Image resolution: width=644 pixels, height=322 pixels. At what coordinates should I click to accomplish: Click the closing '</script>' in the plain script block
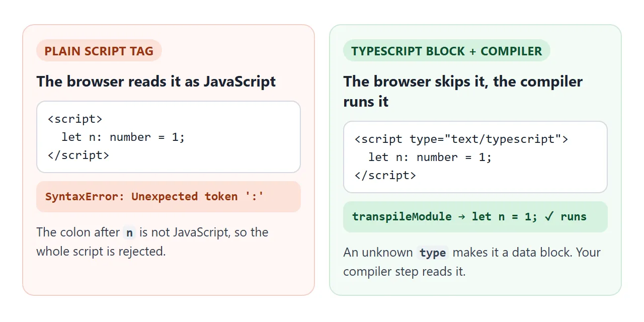point(78,155)
